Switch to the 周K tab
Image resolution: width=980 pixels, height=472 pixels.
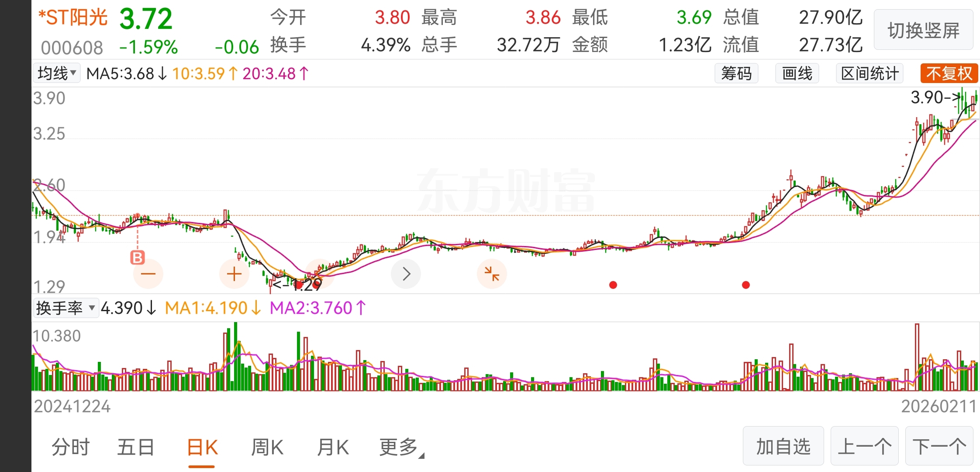(x=267, y=448)
